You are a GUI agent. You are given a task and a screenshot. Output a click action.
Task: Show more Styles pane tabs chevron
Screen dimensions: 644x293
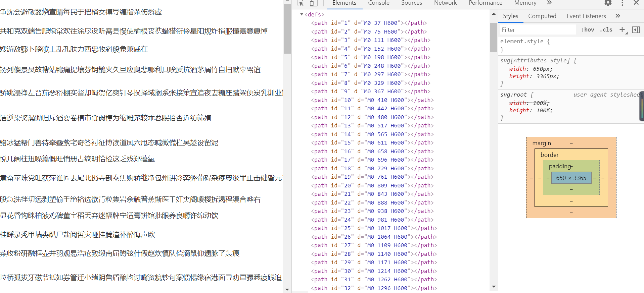pos(618,16)
